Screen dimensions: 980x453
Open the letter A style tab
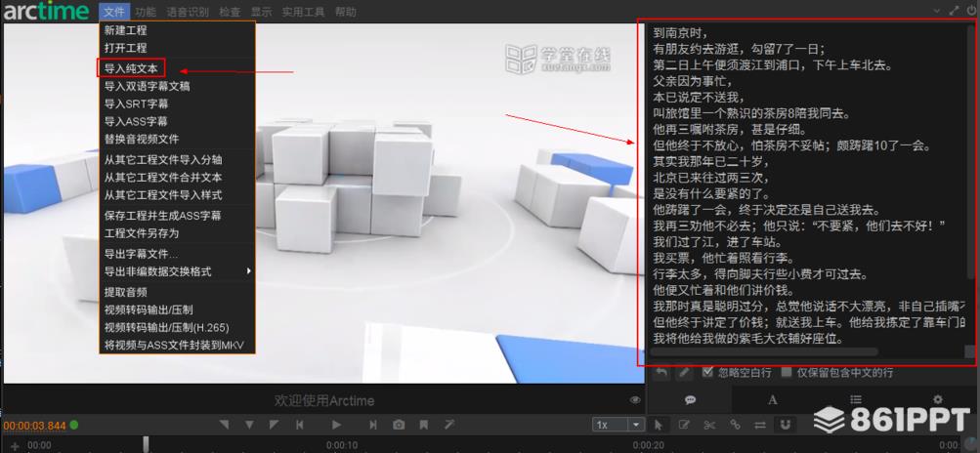[773, 400]
